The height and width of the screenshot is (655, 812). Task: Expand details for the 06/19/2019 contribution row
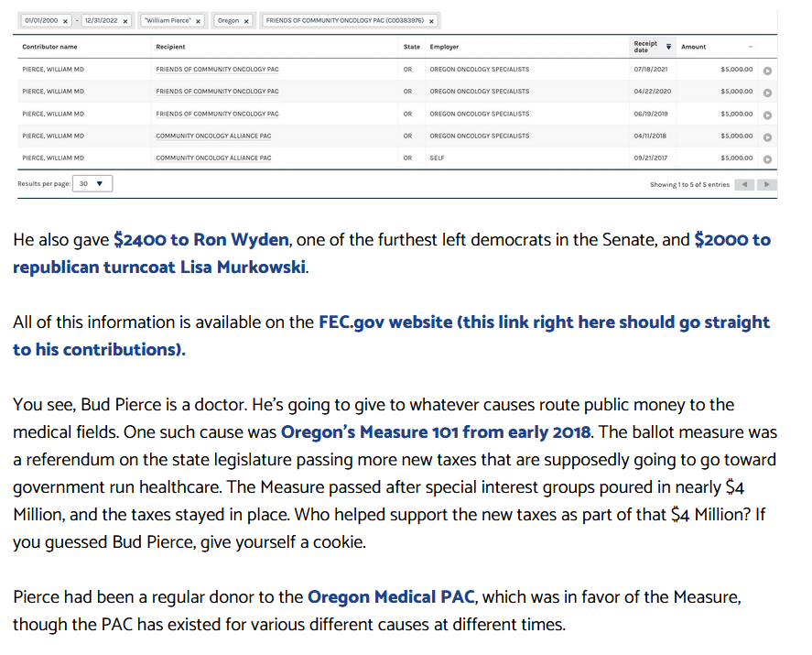[x=767, y=115]
